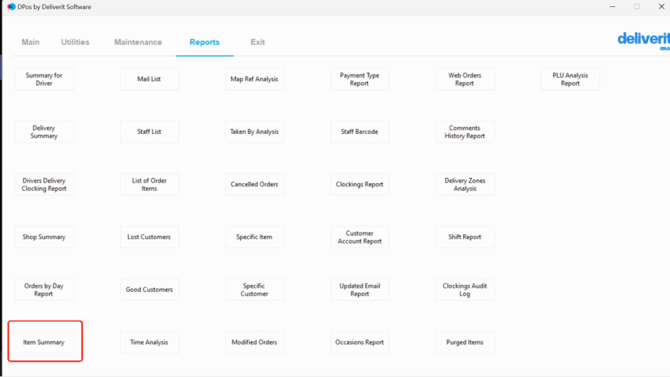Image resolution: width=670 pixels, height=377 pixels.
Task: Open Updated Email Report
Action: pos(359,289)
